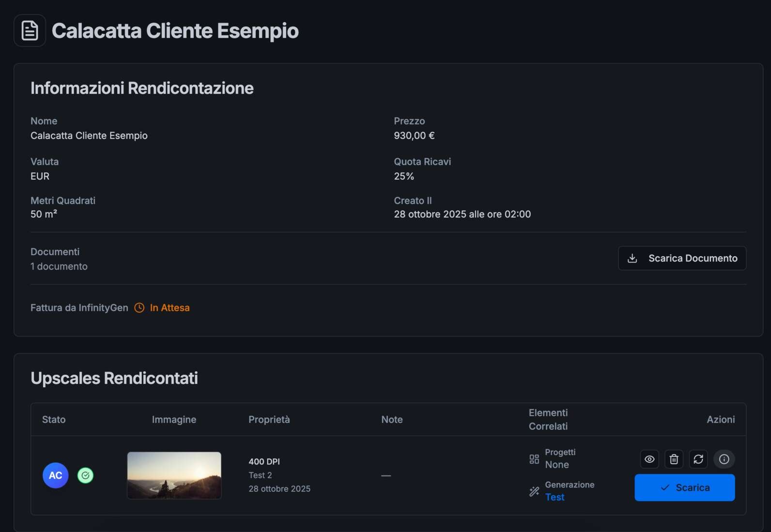Open details with the info icon
This screenshot has width=771, height=532.
724,459
